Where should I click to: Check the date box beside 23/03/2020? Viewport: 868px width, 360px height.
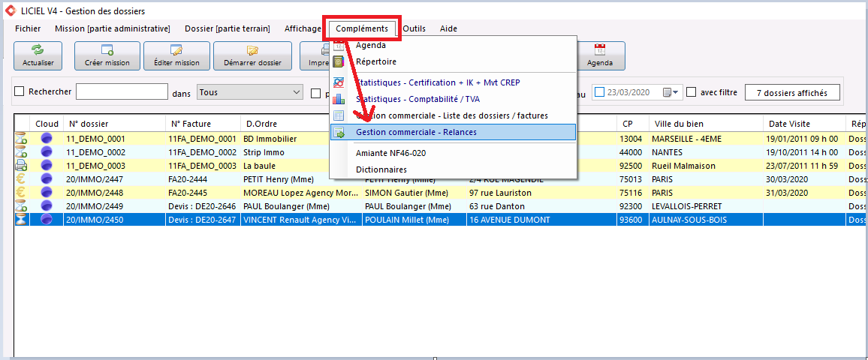pyautogui.click(x=599, y=92)
